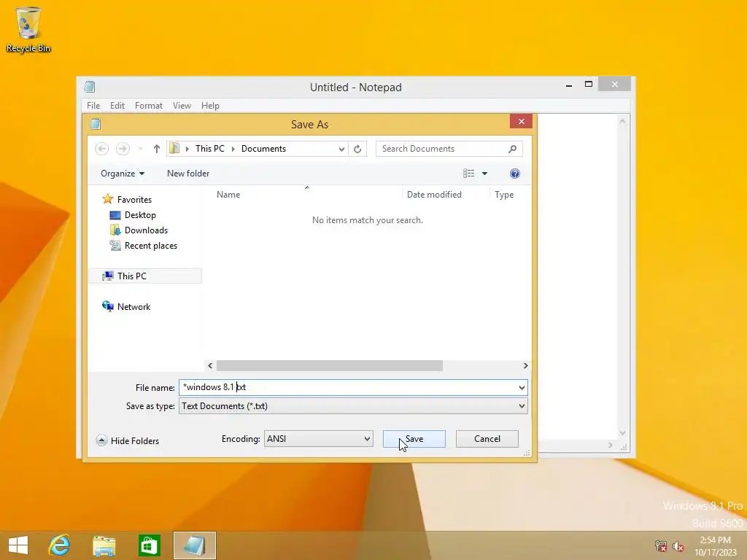Screen dimensions: 747x560
Task: Sort by Type column header
Action: 503,194
